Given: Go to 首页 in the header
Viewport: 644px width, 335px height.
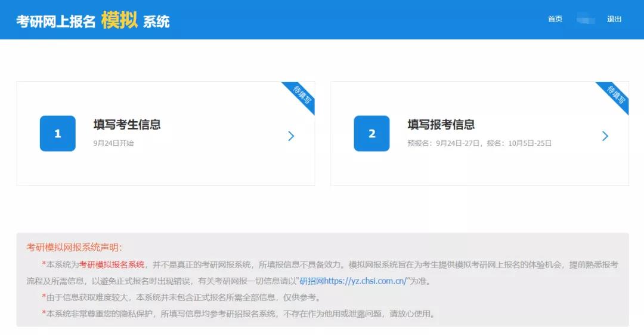Looking at the screenshot, I should [x=555, y=19].
